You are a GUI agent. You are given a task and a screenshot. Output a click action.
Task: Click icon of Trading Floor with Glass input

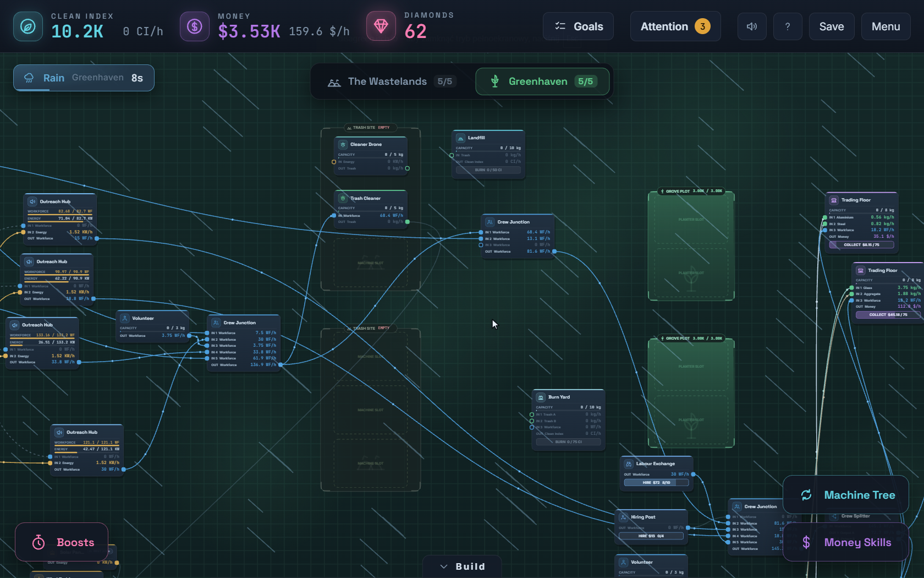click(x=861, y=270)
